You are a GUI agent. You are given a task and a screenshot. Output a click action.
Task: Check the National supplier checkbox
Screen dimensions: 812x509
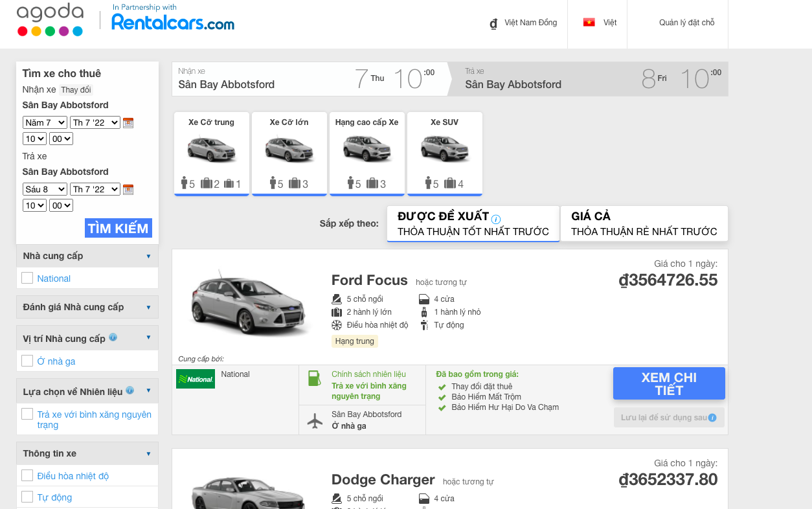pyautogui.click(x=27, y=278)
